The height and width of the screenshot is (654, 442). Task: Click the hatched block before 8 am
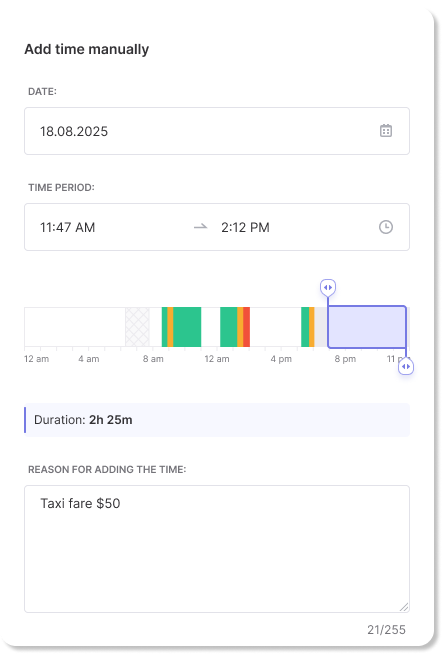(137, 327)
